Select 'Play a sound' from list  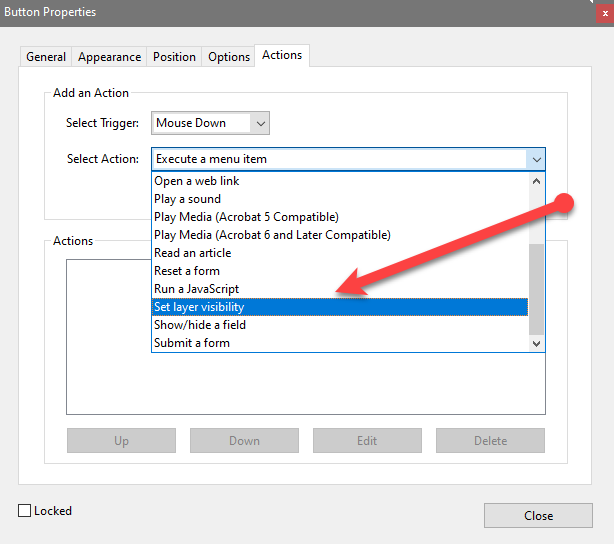(187, 199)
